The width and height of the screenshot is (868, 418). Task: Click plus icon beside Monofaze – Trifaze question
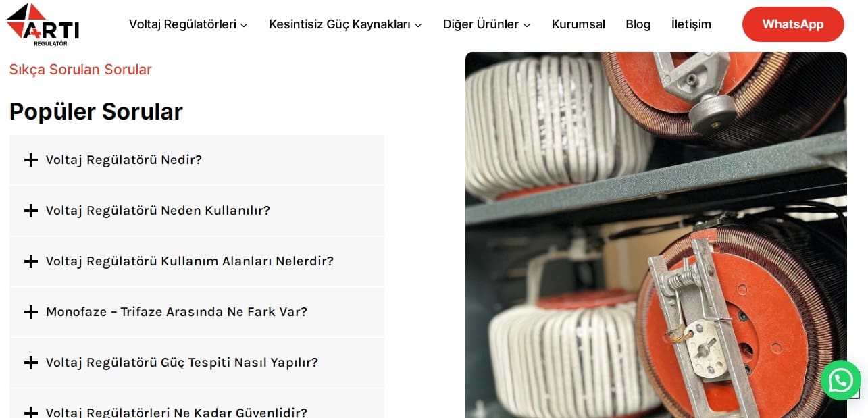(x=31, y=312)
